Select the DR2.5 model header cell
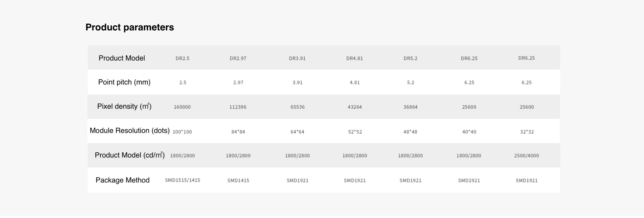The height and width of the screenshot is (218, 644). coord(182,58)
